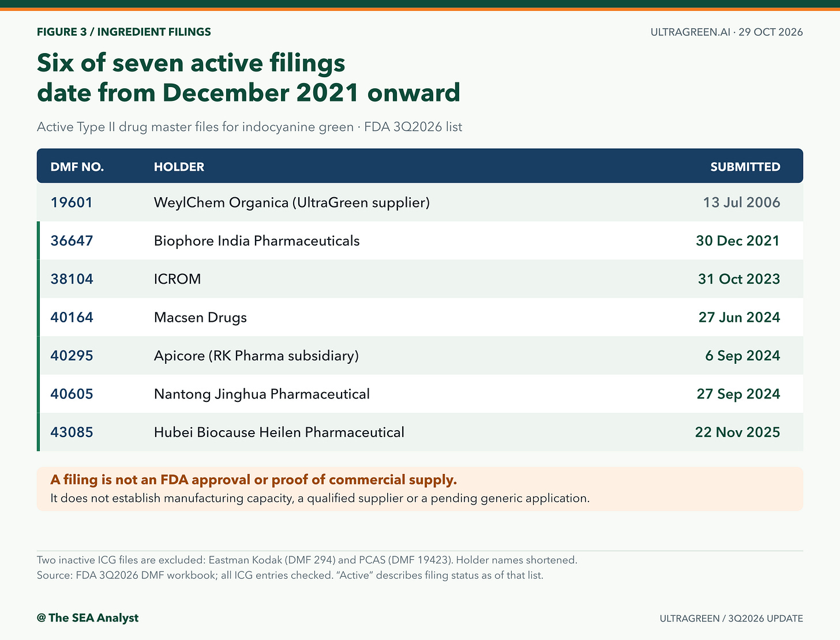Click the 31 Oct 2023 submission date
Screen dimensions: 840x640
pyautogui.click(x=739, y=279)
